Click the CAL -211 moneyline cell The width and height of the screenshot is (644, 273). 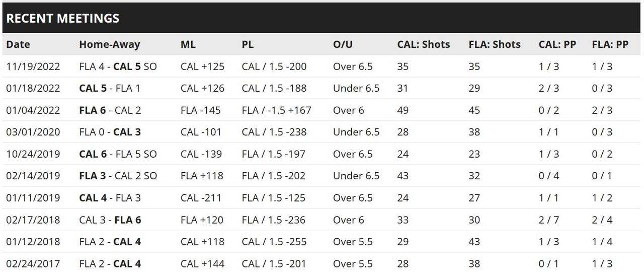coord(201,197)
